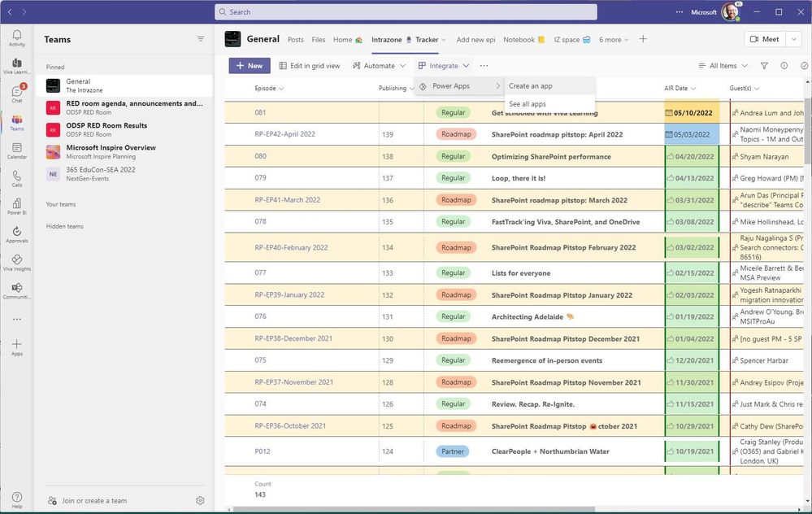Image resolution: width=812 pixels, height=514 pixels.
Task: Select RED room agenda channel
Action: point(124,108)
